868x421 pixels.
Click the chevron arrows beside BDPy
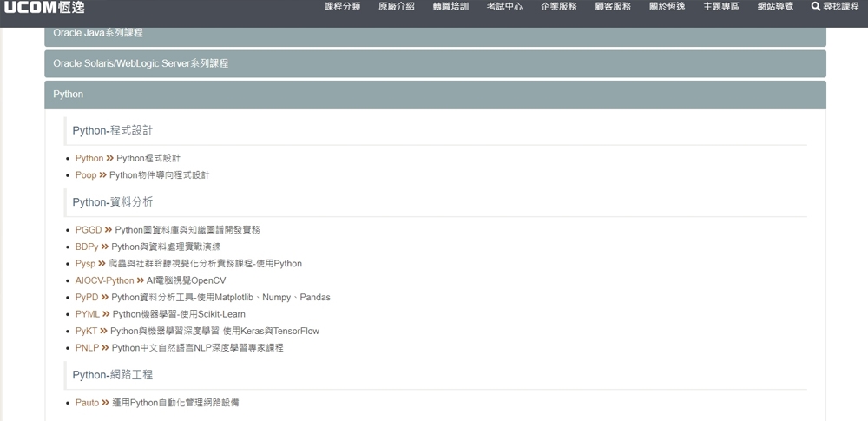coord(105,247)
